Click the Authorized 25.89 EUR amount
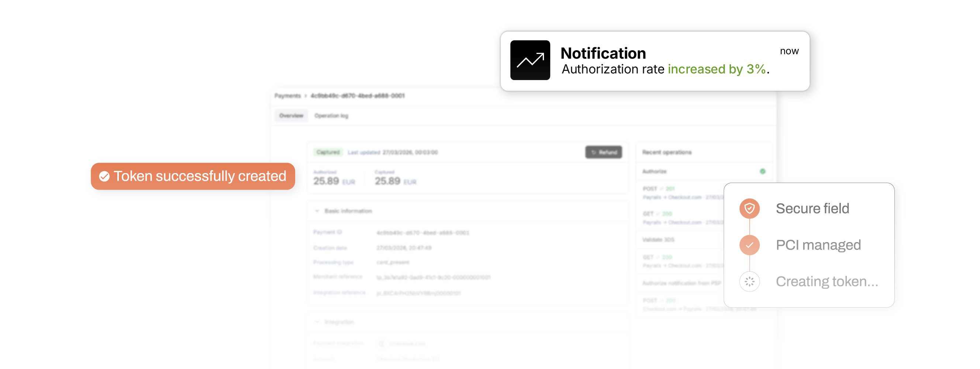This screenshot has width=980, height=369. 334,182
